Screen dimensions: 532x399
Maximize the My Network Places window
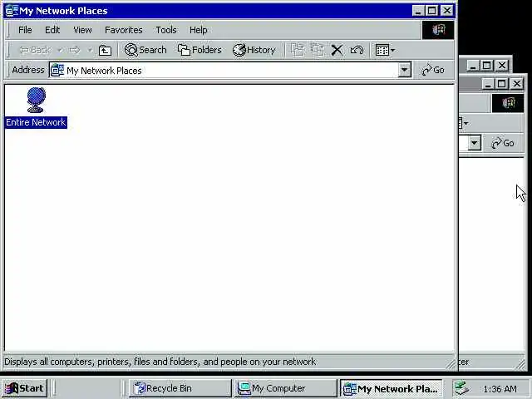tap(432, 11)
